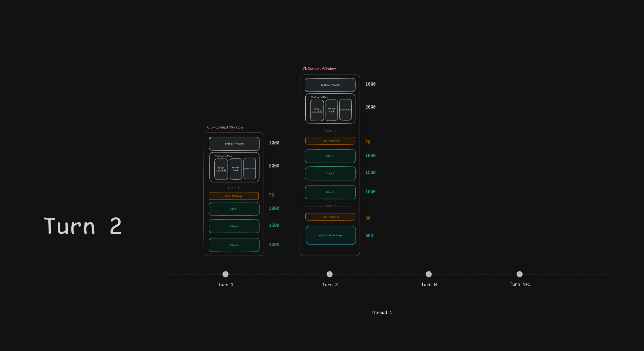Click the Turn 2 timeline dot

click(330, 274)
